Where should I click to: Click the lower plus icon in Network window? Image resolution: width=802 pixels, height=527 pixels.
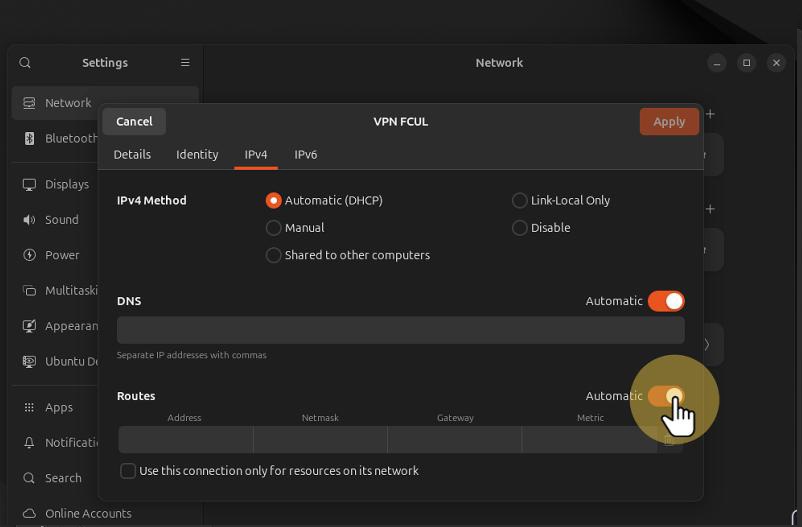point(710,209)
